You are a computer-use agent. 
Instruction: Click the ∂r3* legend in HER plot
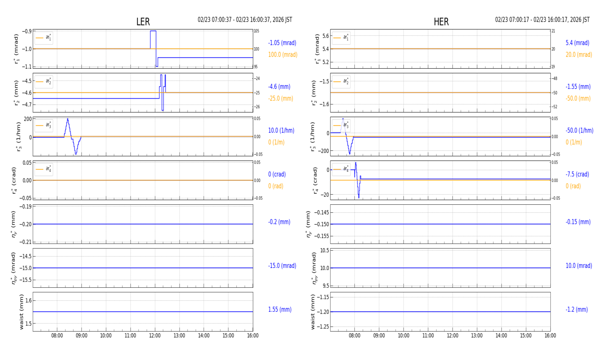[341, 125]
